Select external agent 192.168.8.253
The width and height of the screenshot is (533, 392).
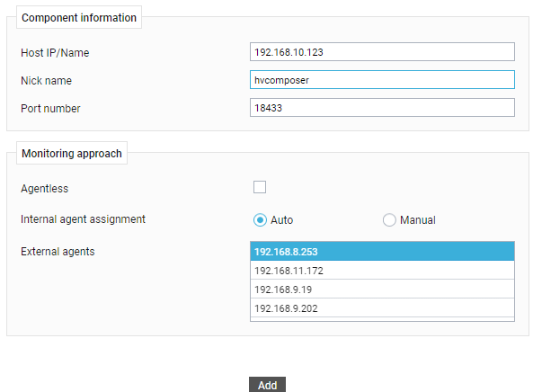382,252
